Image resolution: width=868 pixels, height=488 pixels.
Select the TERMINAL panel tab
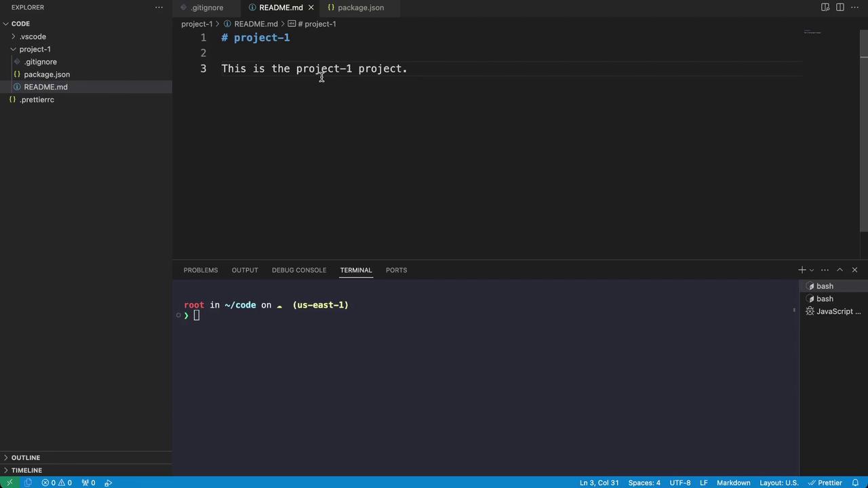coord(356,270)
